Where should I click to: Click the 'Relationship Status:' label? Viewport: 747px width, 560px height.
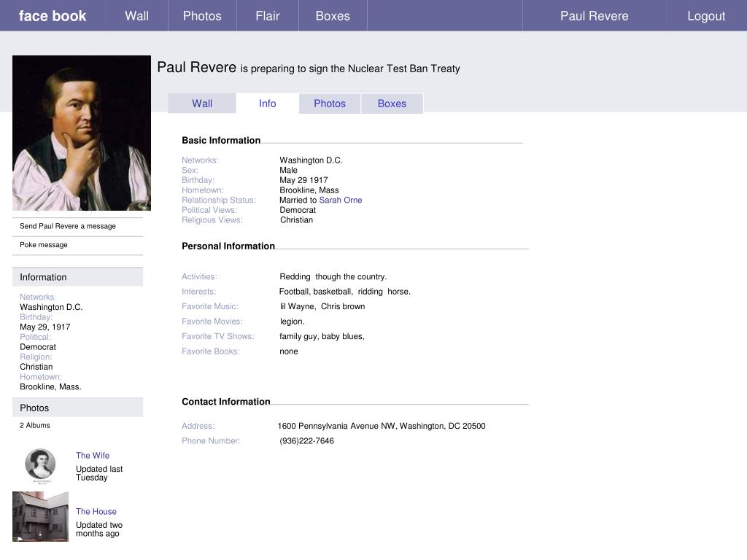pyautogui.click(x=219, y=200)
